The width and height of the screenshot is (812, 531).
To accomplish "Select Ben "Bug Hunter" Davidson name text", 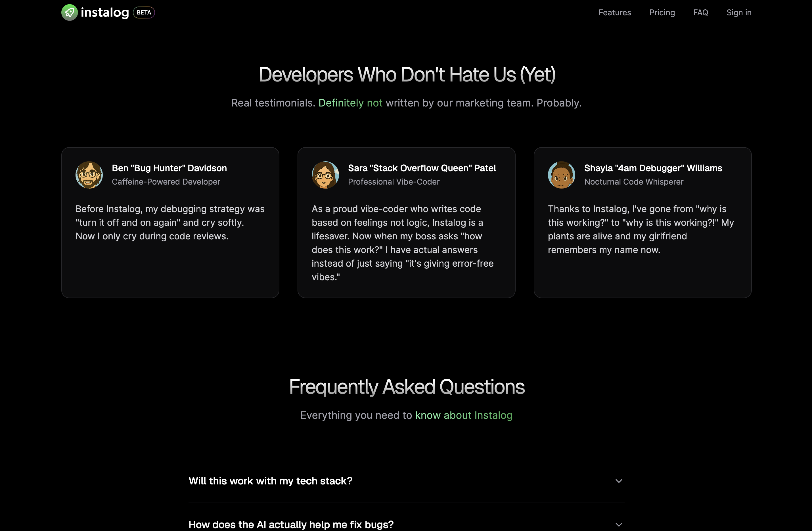I will tap(169, 168).
